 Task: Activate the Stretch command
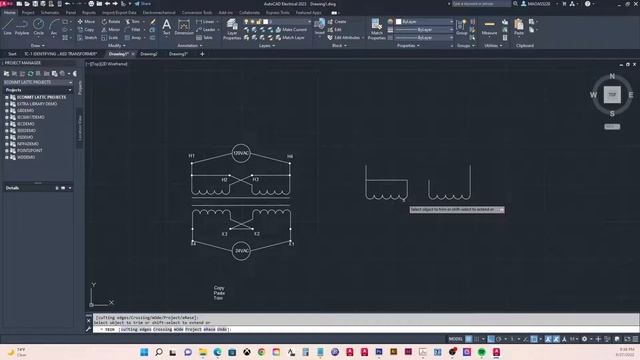click(x=87, y=38)
